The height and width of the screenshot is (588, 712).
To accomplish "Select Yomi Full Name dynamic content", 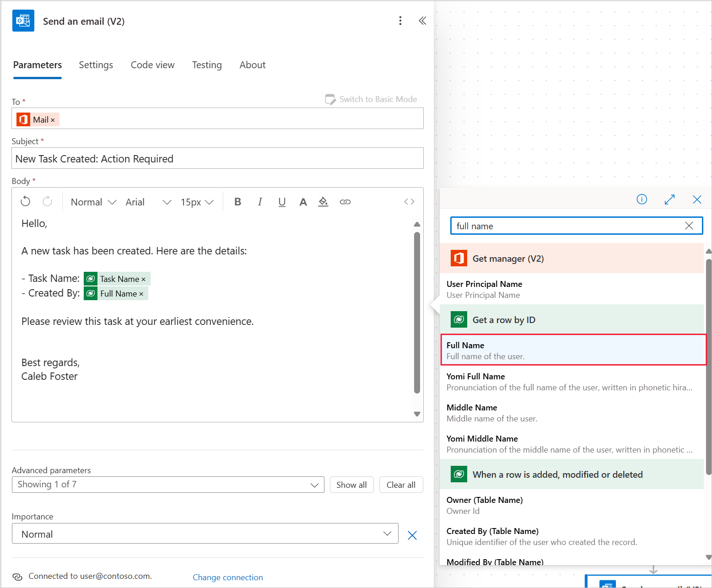I will [572, 381].
